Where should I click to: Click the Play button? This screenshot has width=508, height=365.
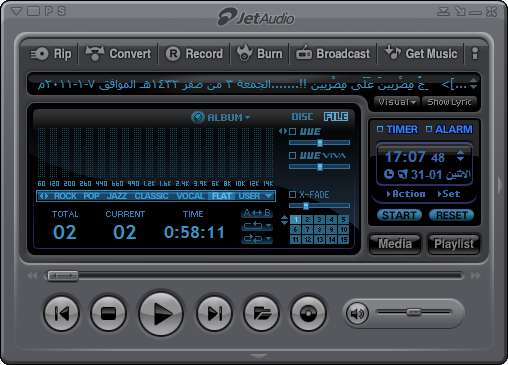(x=161, y=314)
